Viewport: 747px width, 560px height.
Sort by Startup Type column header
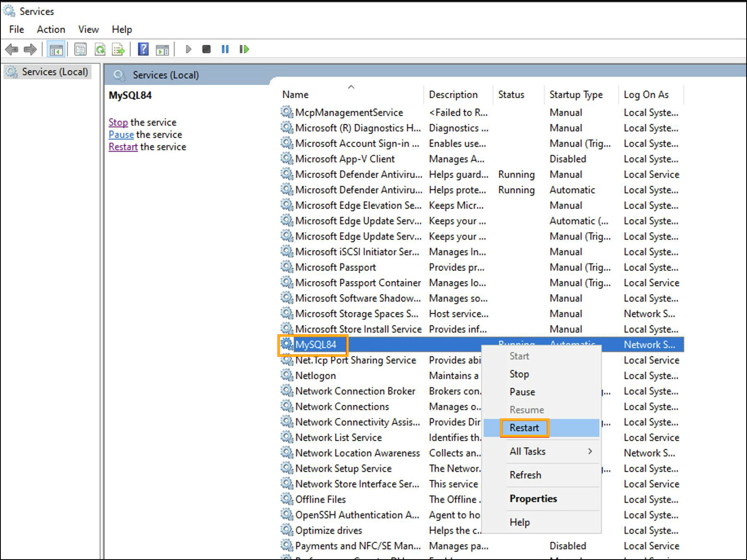[576, 95]
